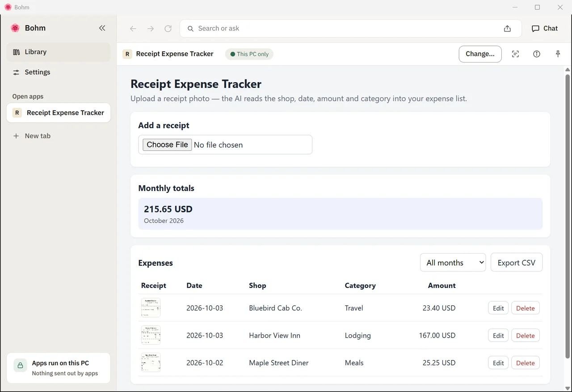Open the Bluebird Cab Co. receipt thumbnail

pos(151,308)
